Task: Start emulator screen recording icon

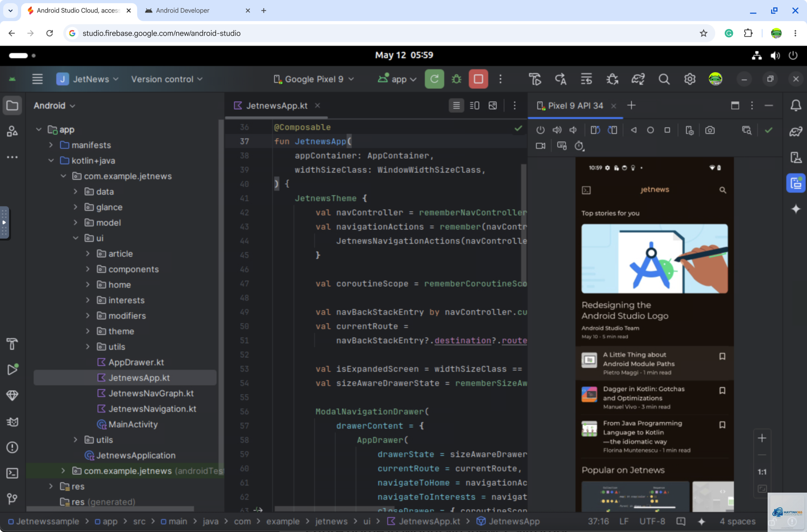Action: click(540, 146)
